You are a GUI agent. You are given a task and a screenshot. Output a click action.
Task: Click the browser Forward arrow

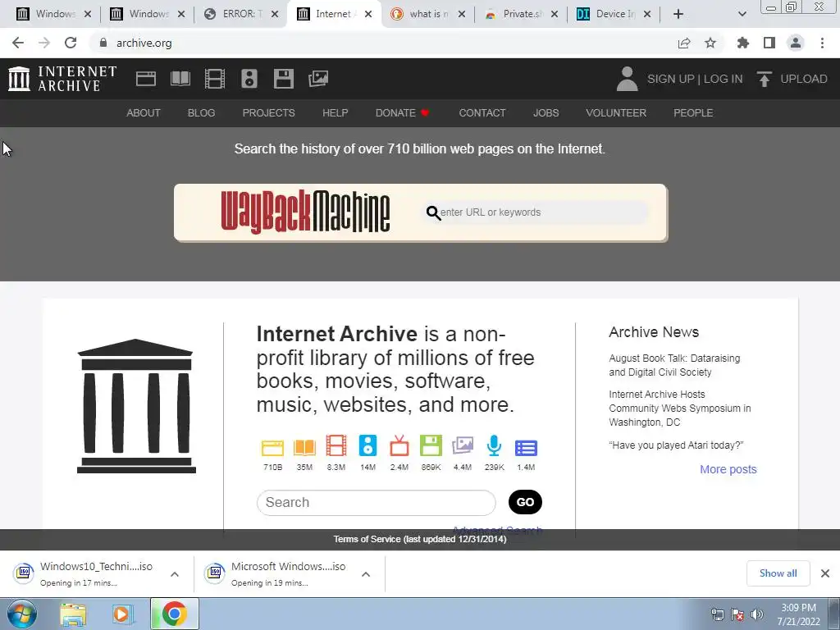tap(44, 43)
